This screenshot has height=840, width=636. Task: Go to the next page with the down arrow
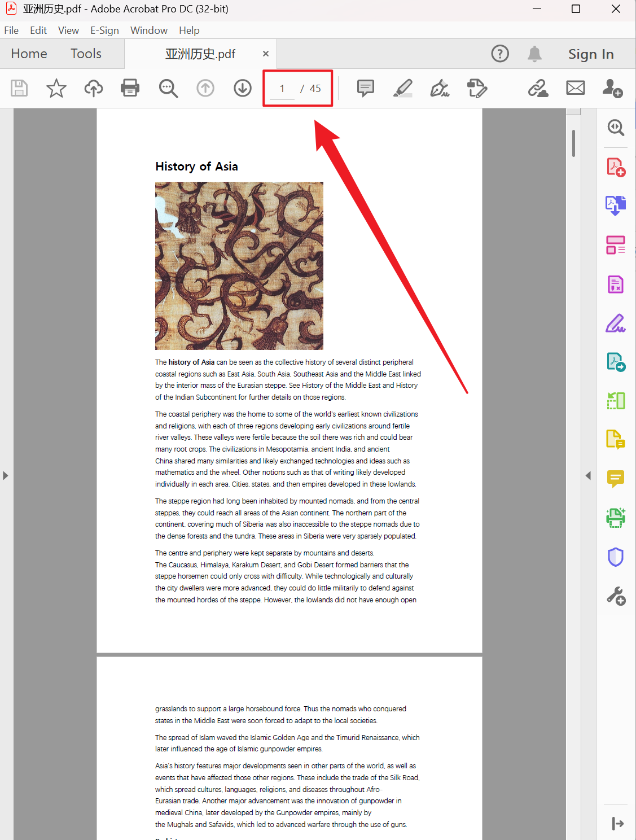[243, 88]
